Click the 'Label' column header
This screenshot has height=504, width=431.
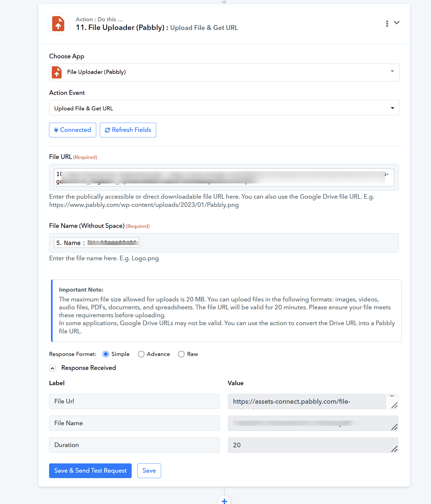(57, 383)
